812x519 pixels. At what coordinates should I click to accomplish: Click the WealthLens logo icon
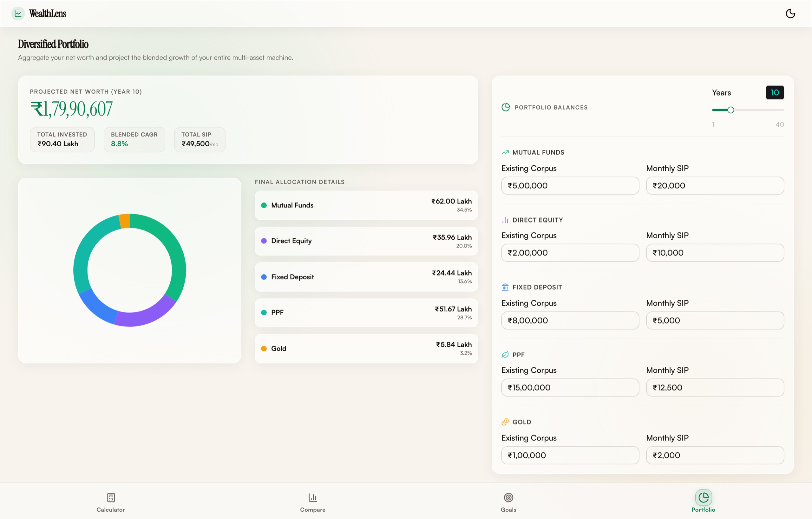[18, 14]
